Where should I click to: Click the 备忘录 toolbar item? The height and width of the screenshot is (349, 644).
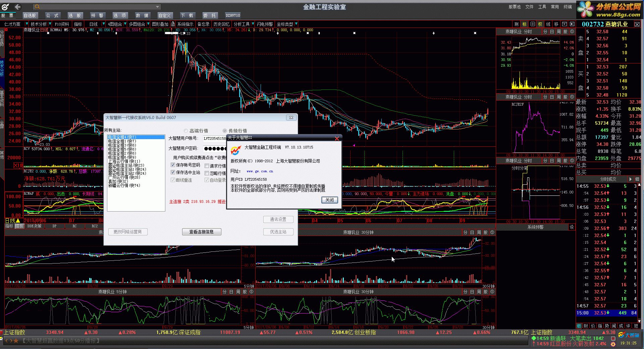(203, 24)
